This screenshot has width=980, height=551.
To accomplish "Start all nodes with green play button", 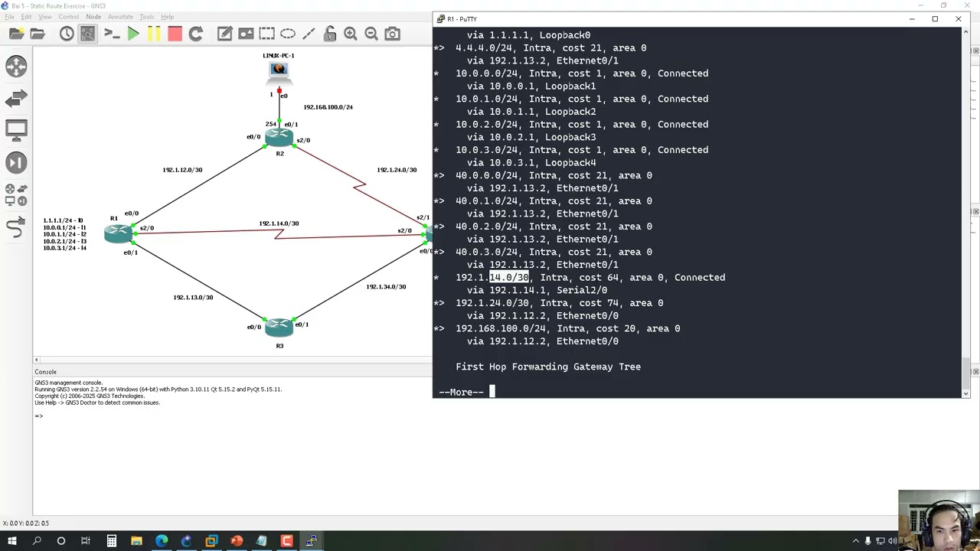I will click(133, 34).
